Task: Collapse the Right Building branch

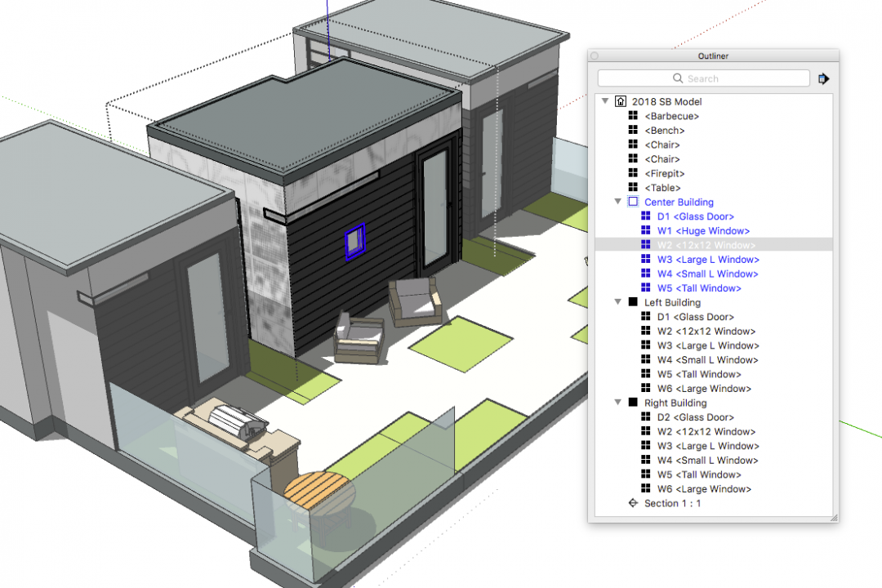Action: click(x=618, y=403)
